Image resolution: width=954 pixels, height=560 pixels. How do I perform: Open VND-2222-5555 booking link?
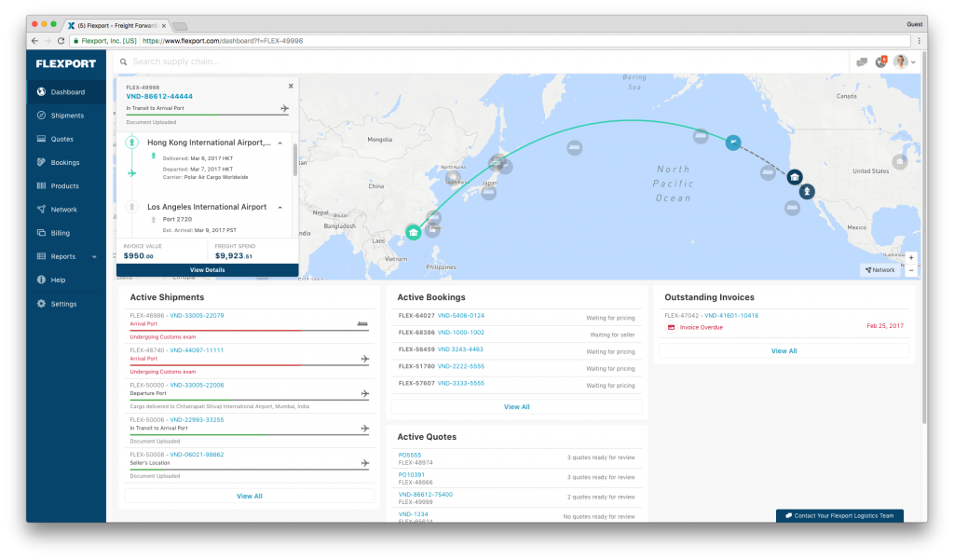(x=461, y=366)
